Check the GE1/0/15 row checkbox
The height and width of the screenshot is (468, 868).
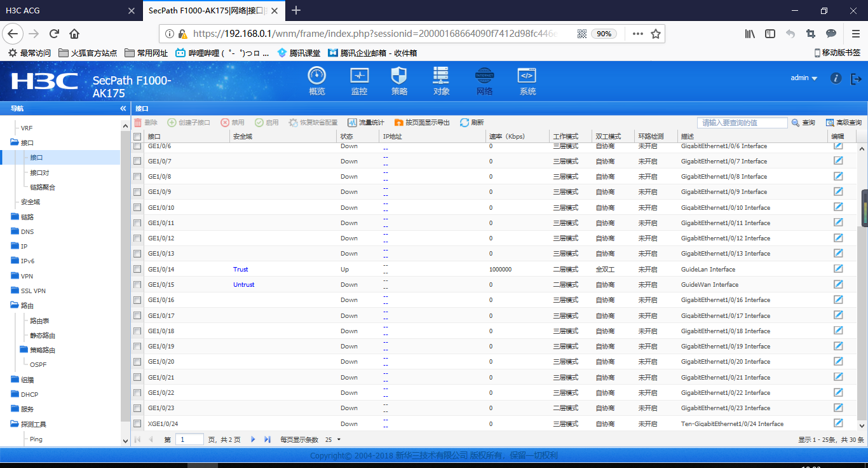(x=137, y=285)
